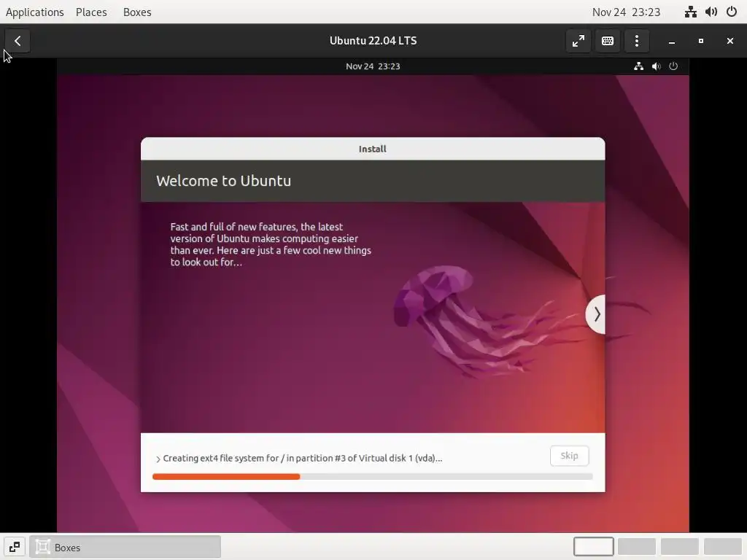Screen dimensions: 747x560
Task: Switch to the third workspace in pager
Action: (x=680, y=547)
